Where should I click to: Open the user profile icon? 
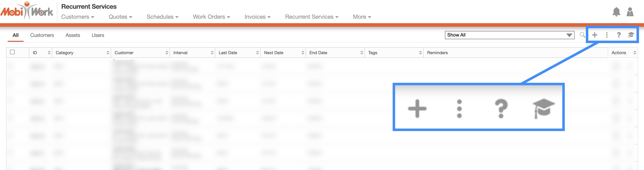[630, 12]
